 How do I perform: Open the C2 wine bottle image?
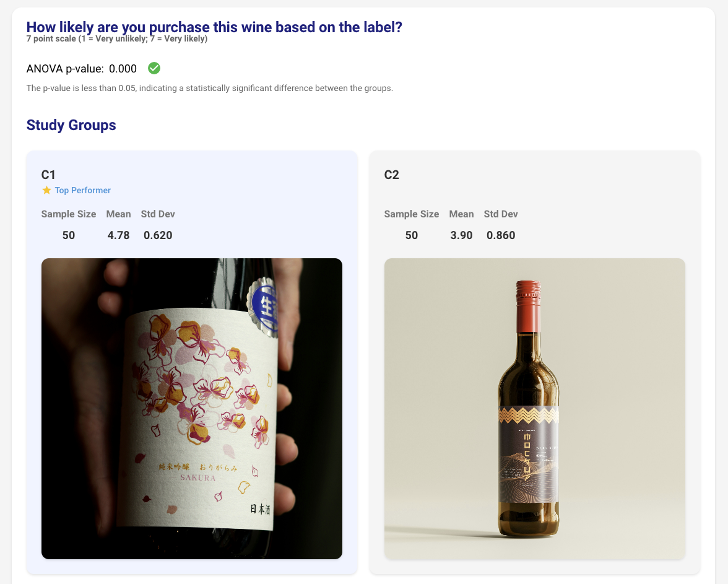[x=534, y=409]
